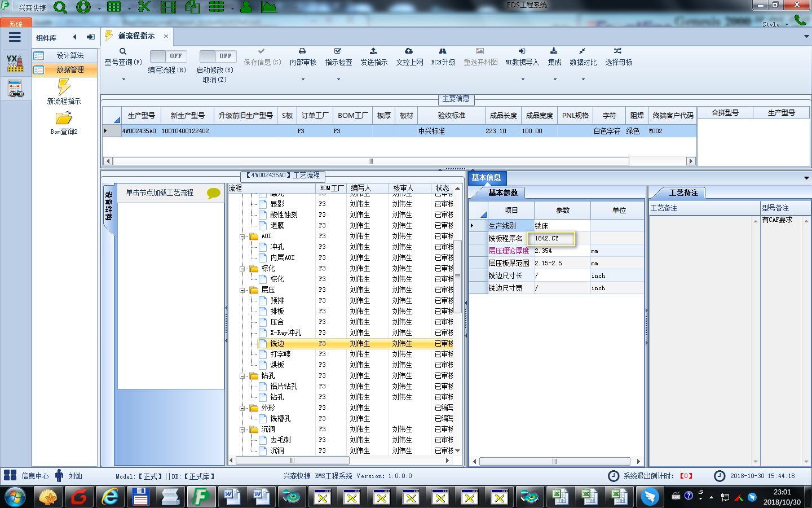The width and height of the screenshot is (812, 508).
Task: Toggle the 启动修改(E) OFF switch
Action: 218,56
